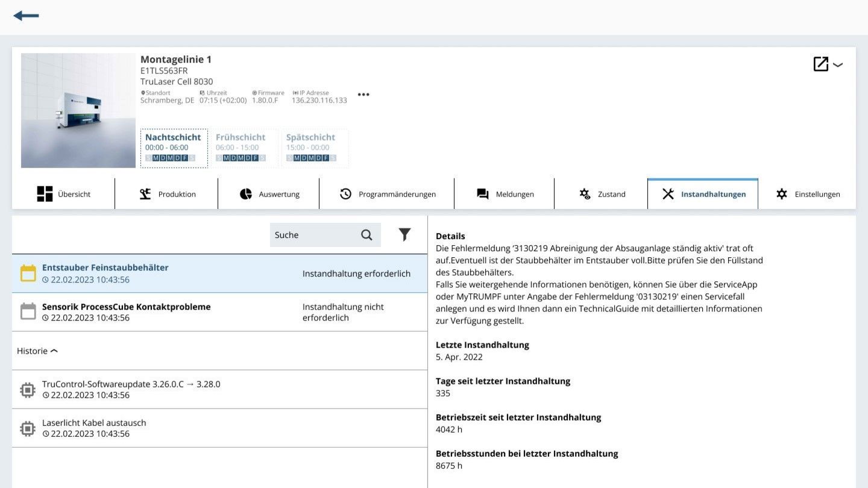This screenshot has width=868, height=488.
Task: Show the Meldungen tab
Action: [x=505, y=194]
